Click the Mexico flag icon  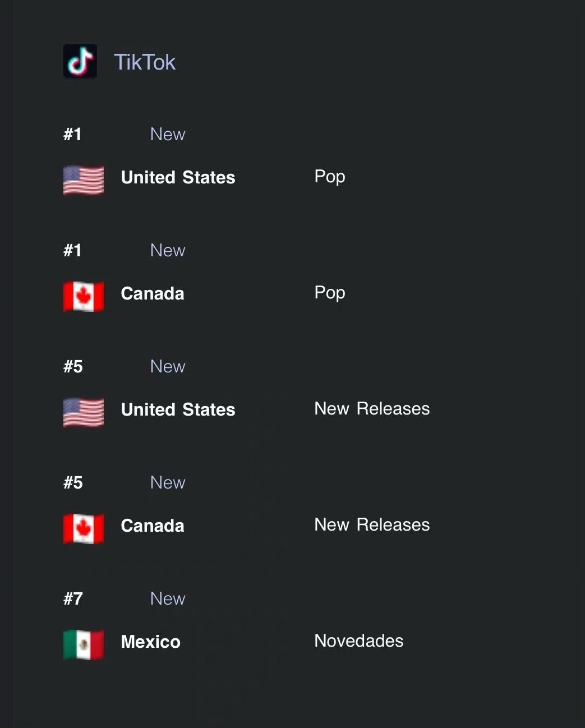pyautogui.click(x=84, y=645)
